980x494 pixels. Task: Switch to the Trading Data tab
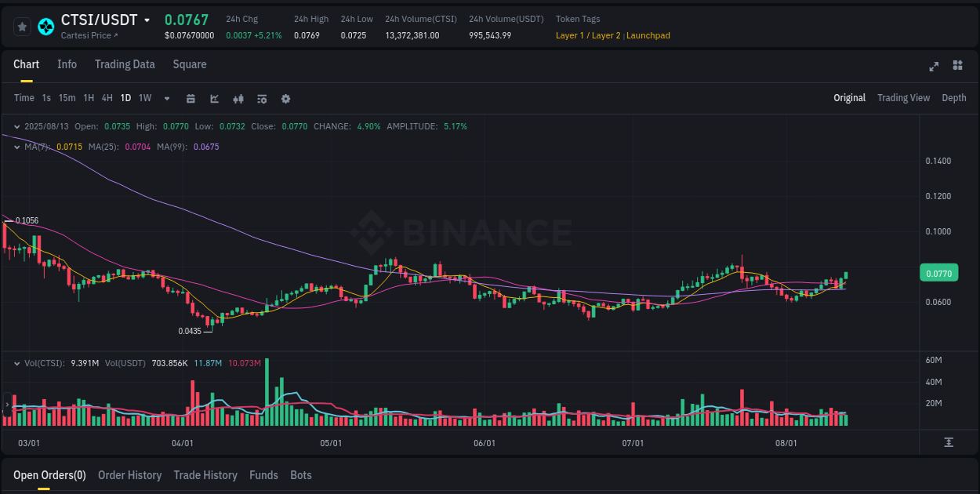point(125,64)
